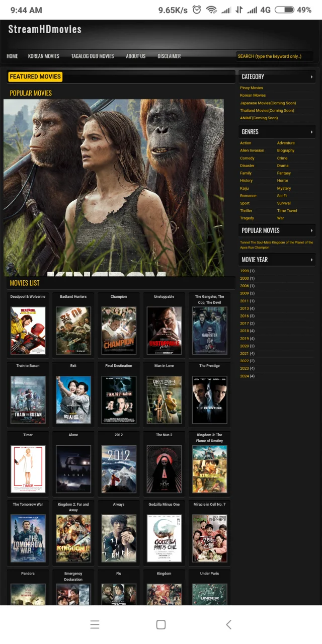Open Kingdom 3: The Flame of Destiny poster
The width and height of the screenshot is (322, 644).
tap(210, 469)
